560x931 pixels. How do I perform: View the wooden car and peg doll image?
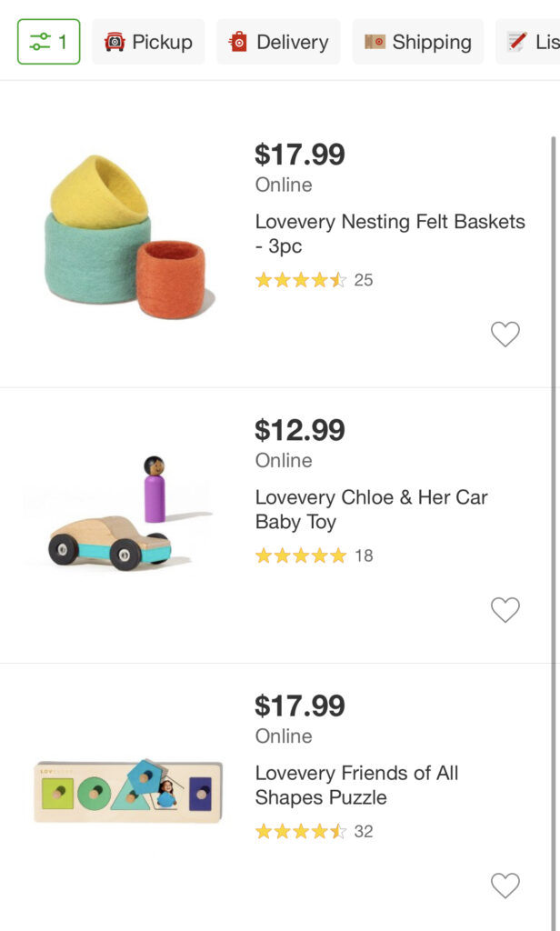coord(119,513)
